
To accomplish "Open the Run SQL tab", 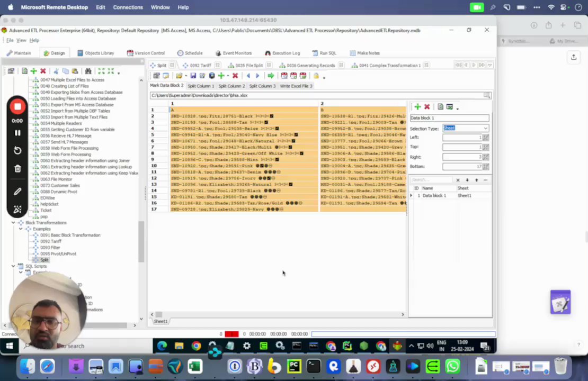I will [324, 53].
